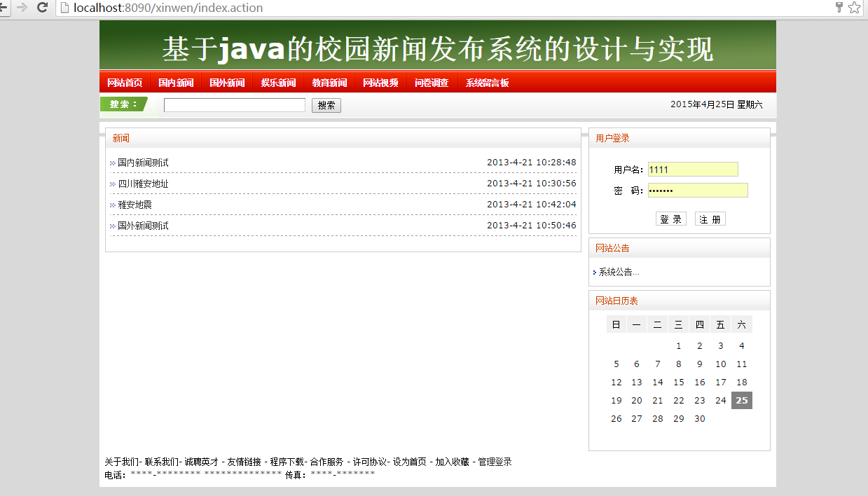The image size is (868, 496).
Task: Open the 网站视频 menu item
Action: pyautogui.click(x=380, y=83)
